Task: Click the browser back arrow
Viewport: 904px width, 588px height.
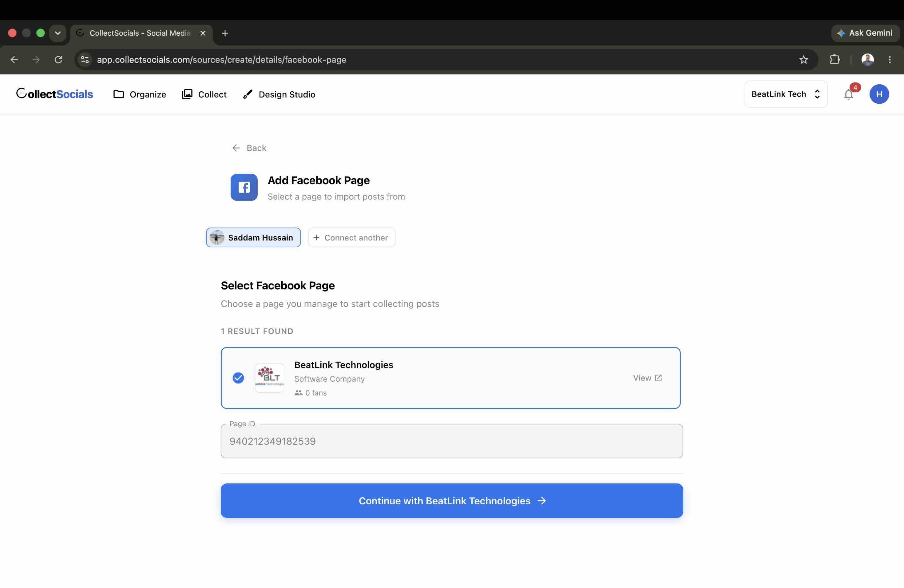Action: click(x=14, y=60)
